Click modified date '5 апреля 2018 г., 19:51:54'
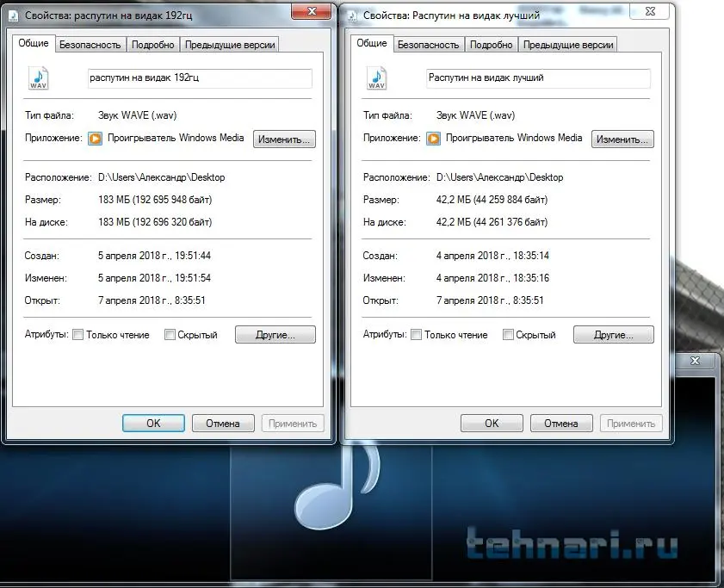 [154, 278]
